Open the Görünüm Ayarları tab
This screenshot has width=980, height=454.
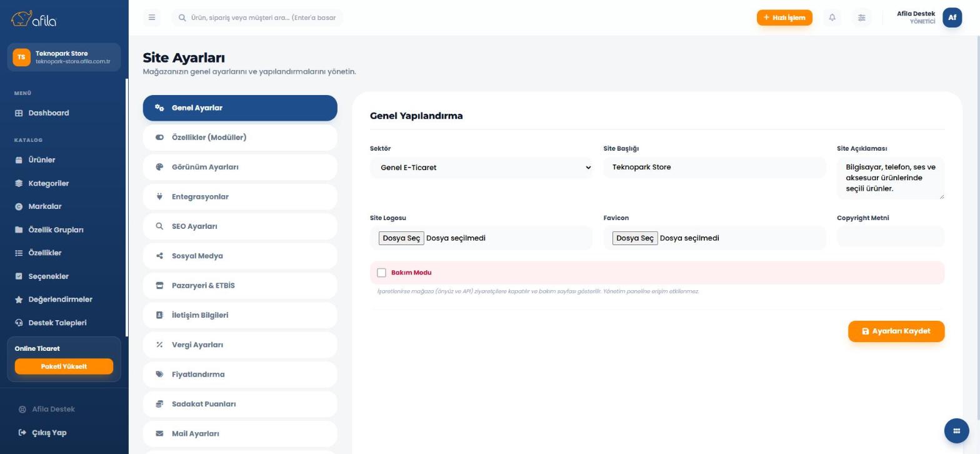(240, 167)
